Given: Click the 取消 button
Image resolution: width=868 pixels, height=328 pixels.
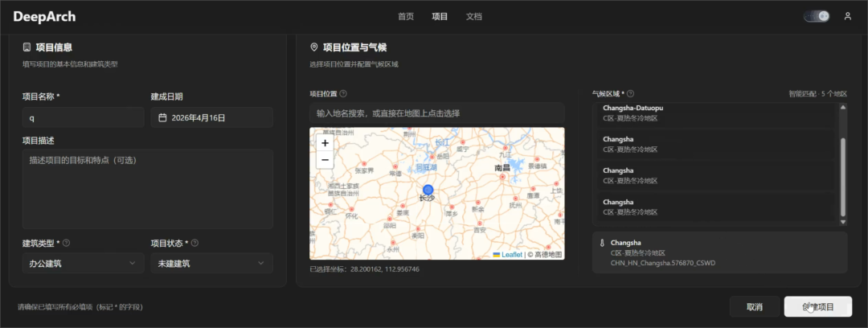Looking at the screenshot, I should coord(755,306).
